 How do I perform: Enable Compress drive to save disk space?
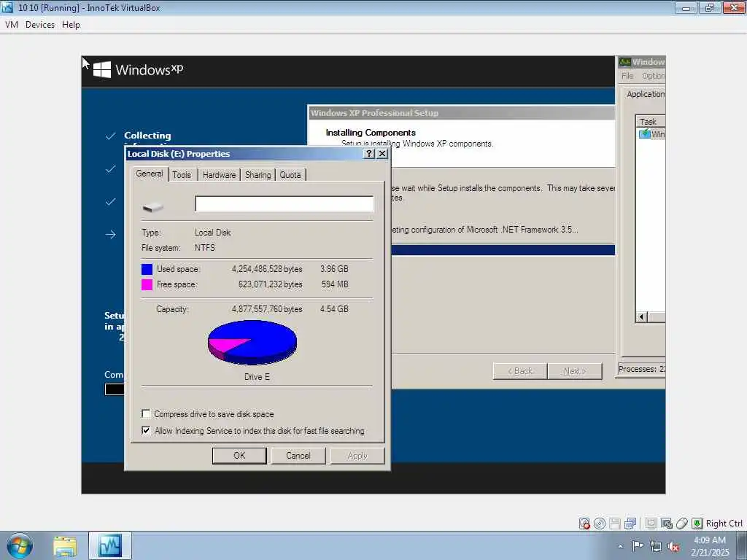tap(146, 413)
